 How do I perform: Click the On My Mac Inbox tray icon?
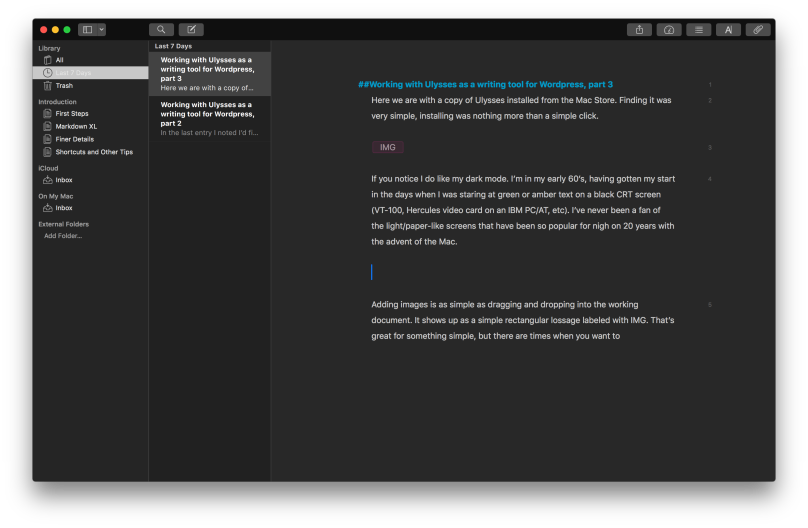pos(47,208)
